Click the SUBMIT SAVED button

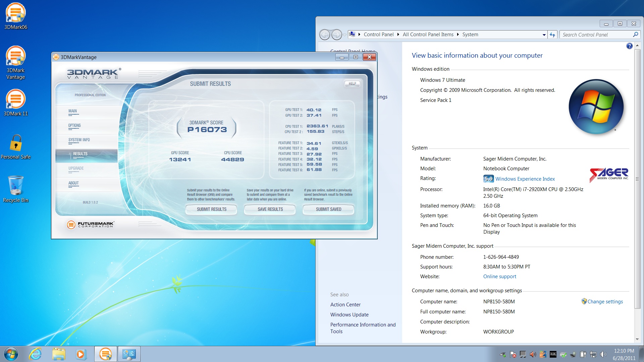pyautogui.click(x=329, y=209)
